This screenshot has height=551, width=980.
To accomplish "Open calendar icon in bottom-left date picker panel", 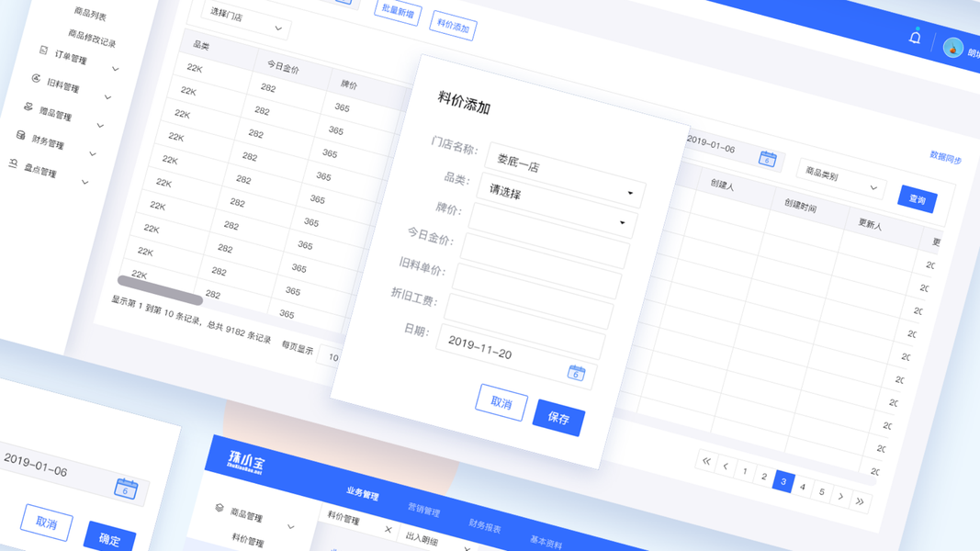I will click(126, 489).
